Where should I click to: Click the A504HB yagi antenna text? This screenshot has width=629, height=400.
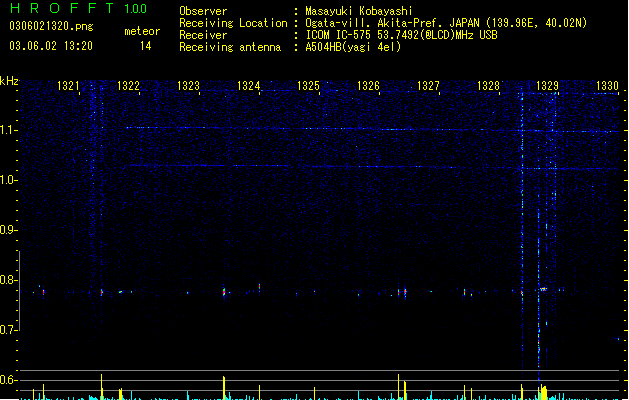(353, 47)
